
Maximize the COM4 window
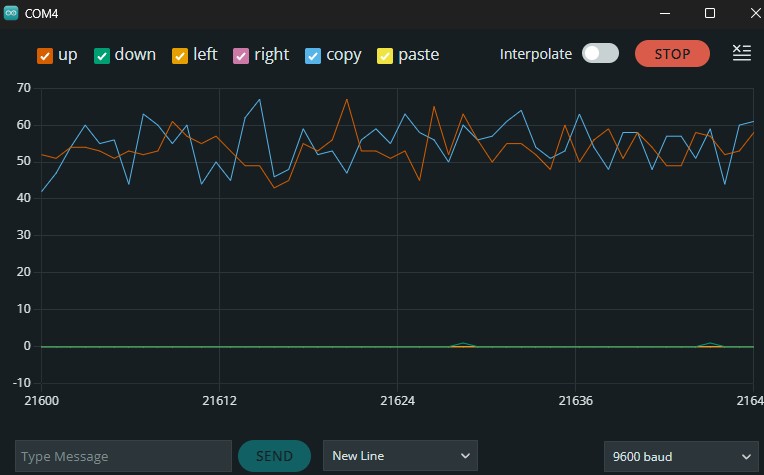[710, 13]
